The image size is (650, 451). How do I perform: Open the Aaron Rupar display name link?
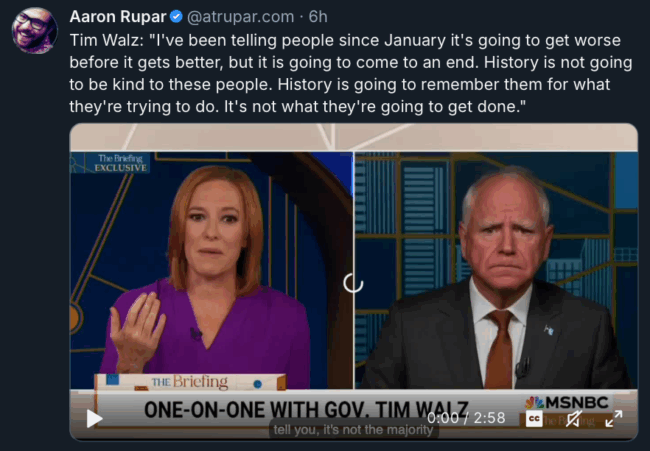tap(118, 17)
